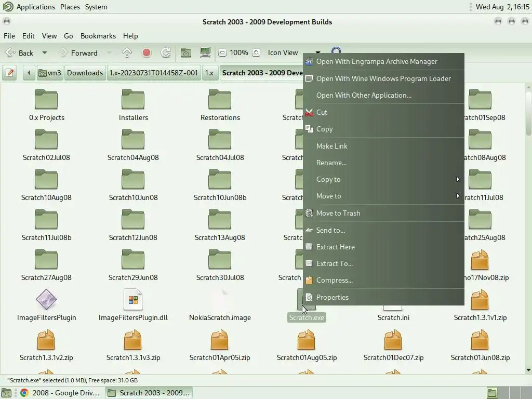Click the Show Desktop icon in the bottom panel
The image size is (532, 399).
click(x=6, y=393)
